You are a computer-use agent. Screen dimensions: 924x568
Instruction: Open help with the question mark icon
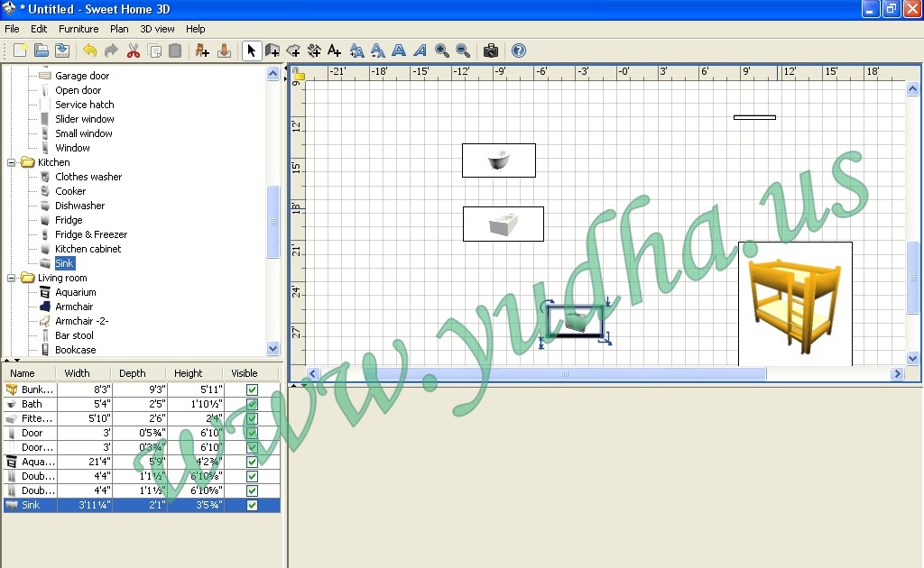(x=519, y=50)
